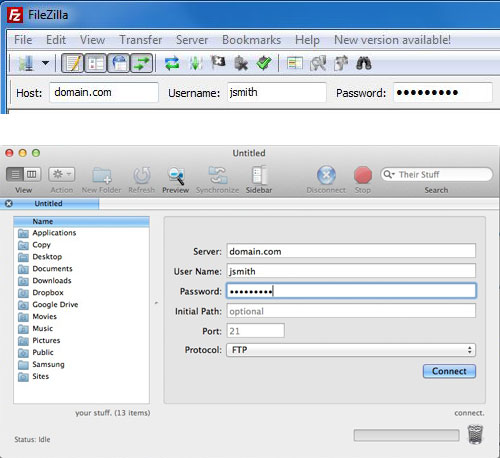The image size is (500, 458).
Task: Open search magnifier dropdown
Action: [x=389, y=174]
